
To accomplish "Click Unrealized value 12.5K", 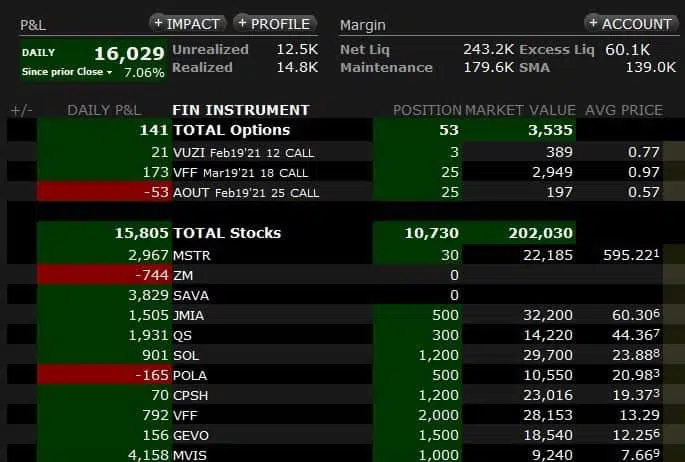I will [x=297, y=49].
